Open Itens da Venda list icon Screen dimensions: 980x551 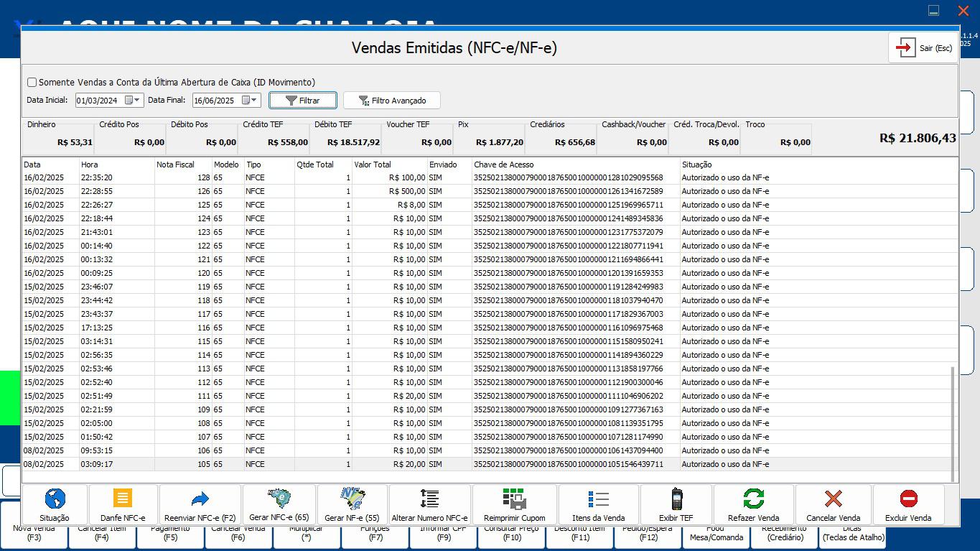[x=598, y=499]
